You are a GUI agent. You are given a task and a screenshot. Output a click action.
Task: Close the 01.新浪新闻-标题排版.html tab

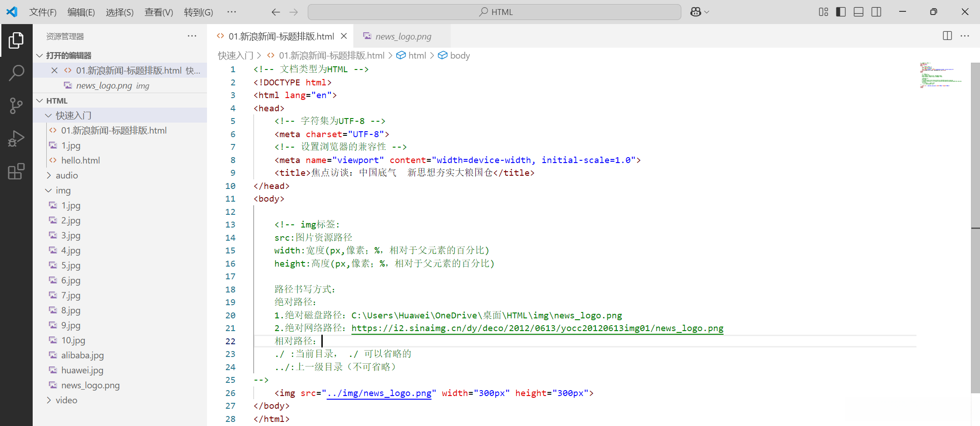pyautogui.click(x=344, y=36)
